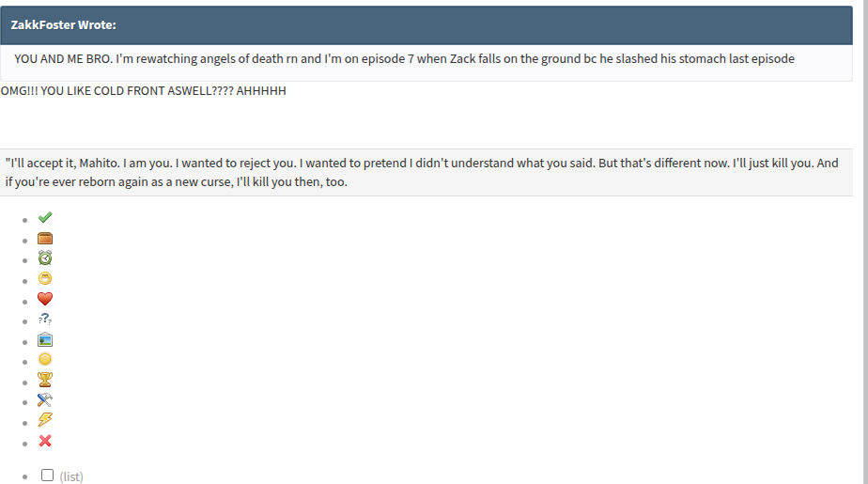Click the picture frame image icon
This screenshot has width=868, height=484.
pos(45,339)
